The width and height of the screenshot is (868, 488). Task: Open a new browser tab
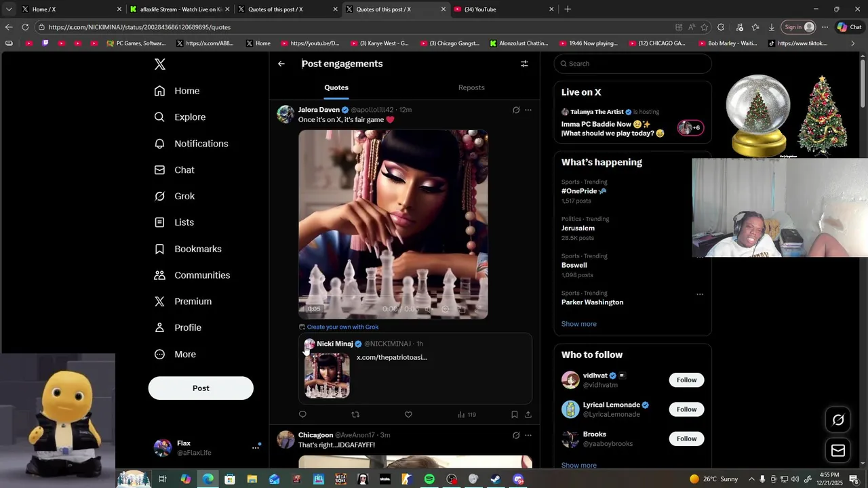pyautogui.click(x=568, y=9)
